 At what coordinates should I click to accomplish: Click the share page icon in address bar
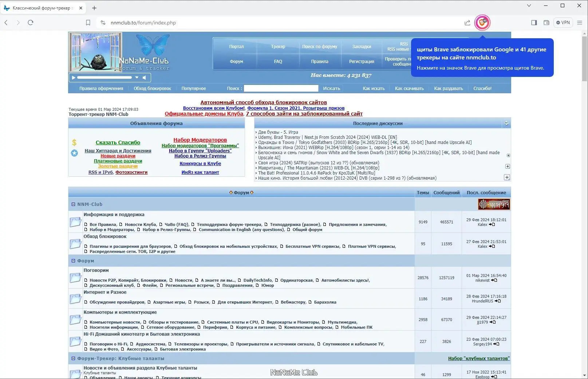(x=467, y=23)
